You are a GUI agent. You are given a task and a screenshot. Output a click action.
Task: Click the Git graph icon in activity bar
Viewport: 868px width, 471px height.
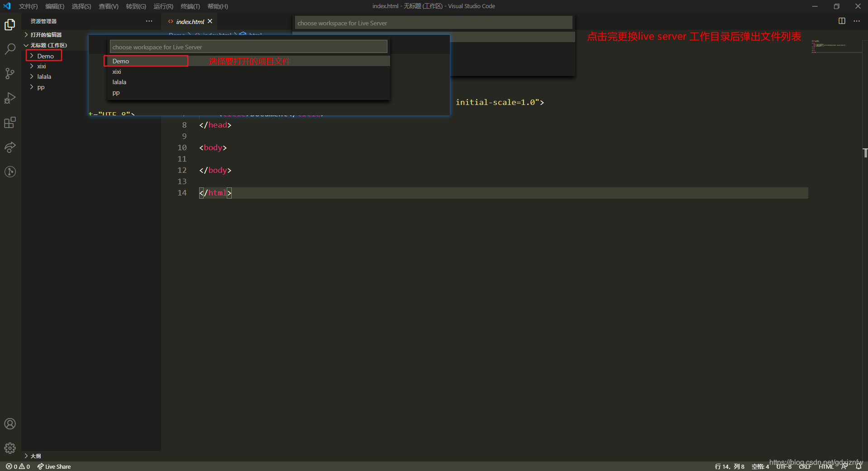[10, 171]
